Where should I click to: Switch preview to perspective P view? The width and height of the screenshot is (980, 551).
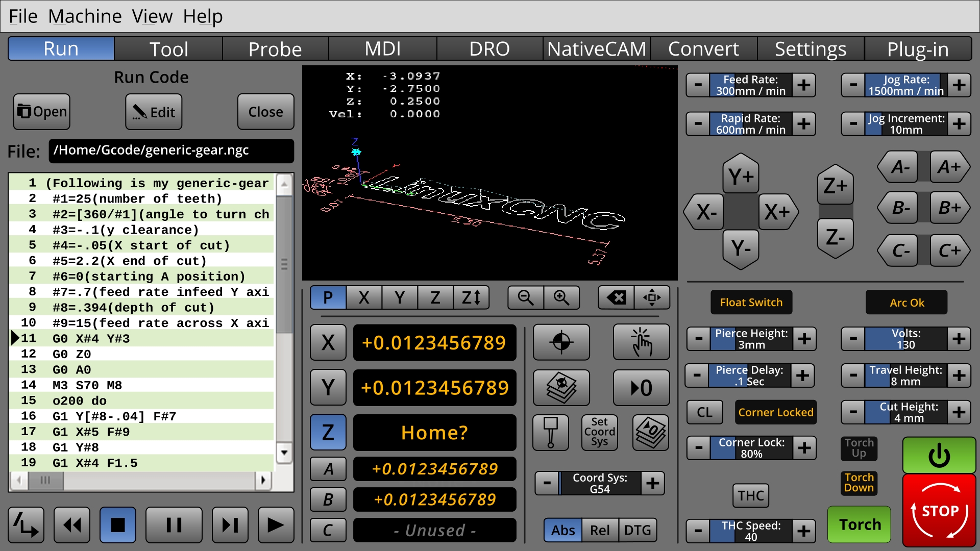click(x=328, y=297)
